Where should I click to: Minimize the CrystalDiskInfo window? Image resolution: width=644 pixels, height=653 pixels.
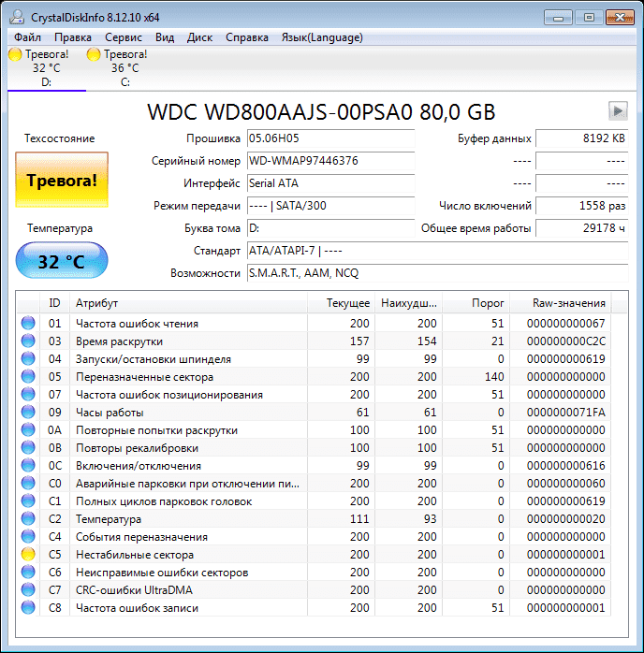(x=558, y=18)
